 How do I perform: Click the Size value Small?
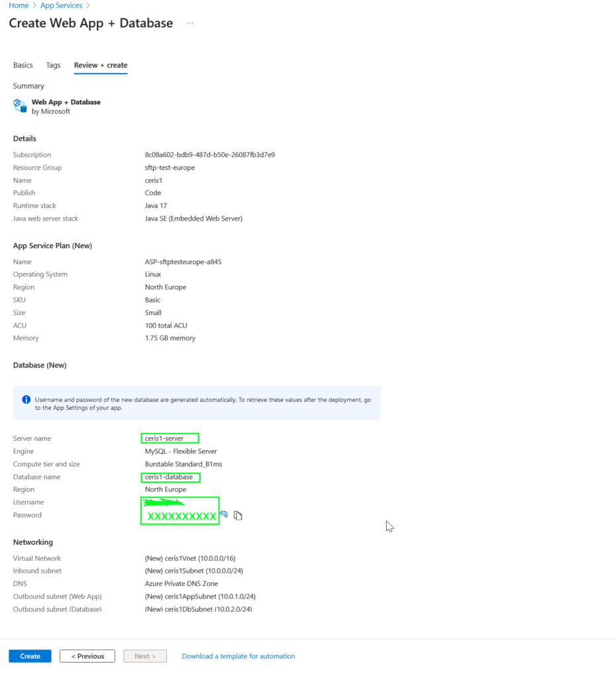point(153,313)
